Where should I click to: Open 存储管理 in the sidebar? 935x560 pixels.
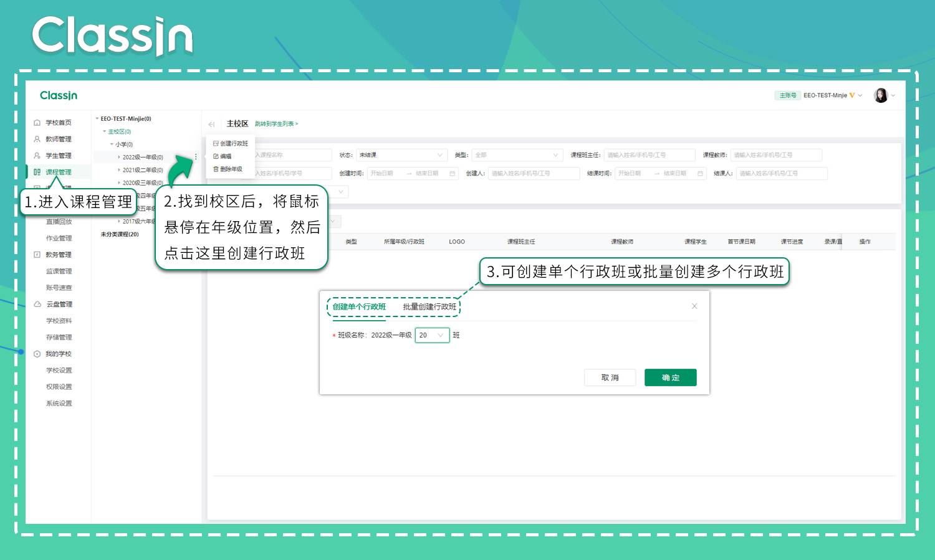coord(59,337)
